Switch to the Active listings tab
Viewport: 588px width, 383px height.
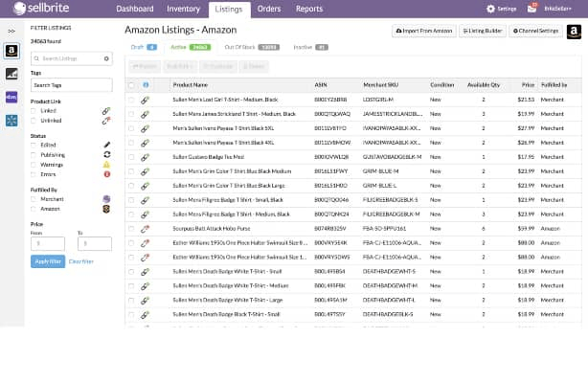pyautogui.click(x=191, y=47)
